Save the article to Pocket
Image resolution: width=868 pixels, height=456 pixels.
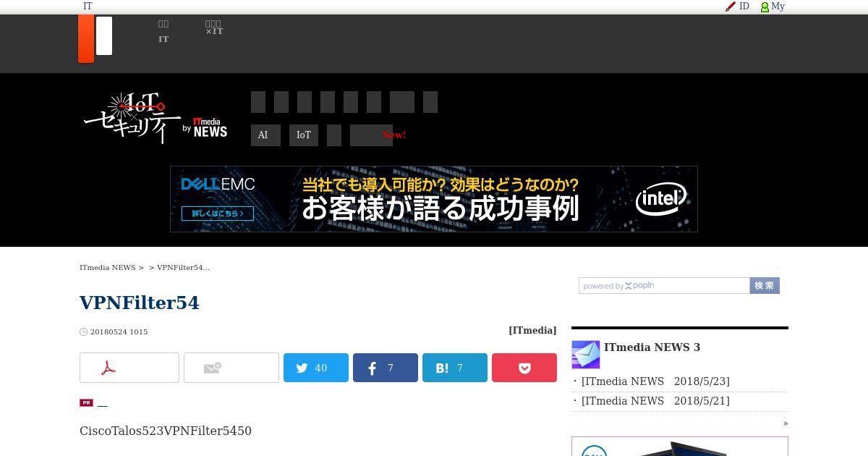pos(524,368)
